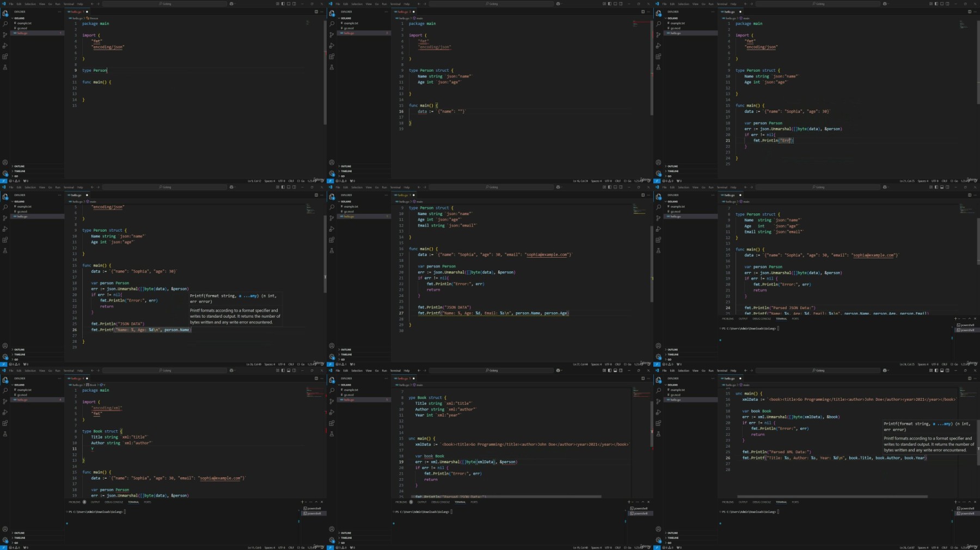
Task: Open Terminal menu in Println("Err") window
Action: 722,4
